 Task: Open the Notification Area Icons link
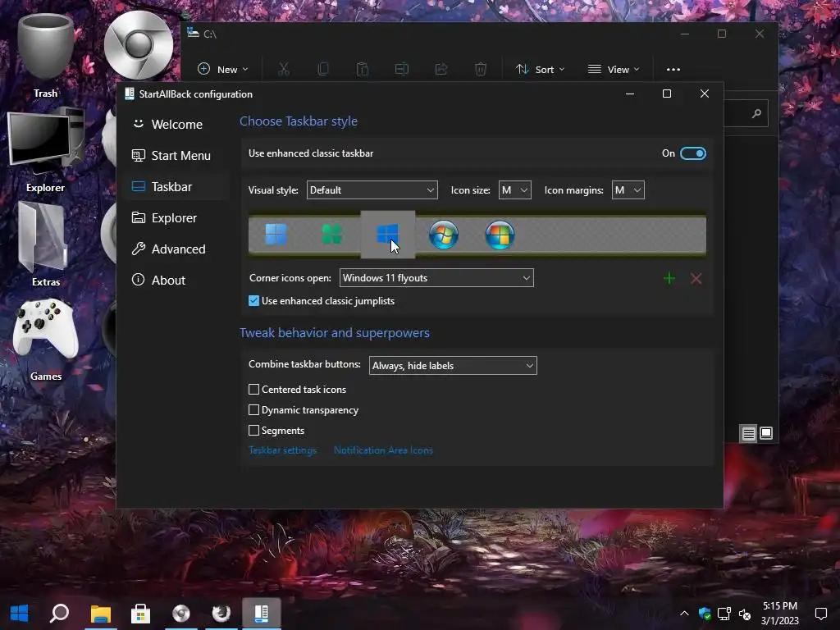coord(383,450)
